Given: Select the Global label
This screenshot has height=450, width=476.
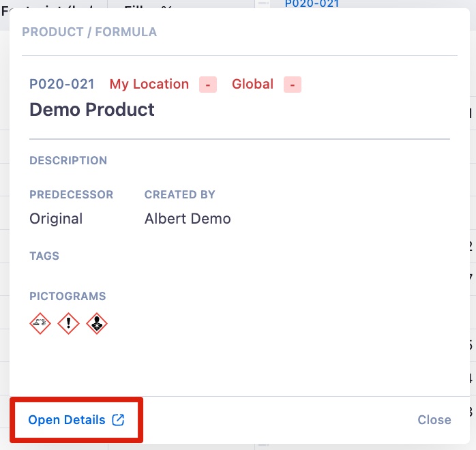Looking at the screenshot, I should coord(252,85).
